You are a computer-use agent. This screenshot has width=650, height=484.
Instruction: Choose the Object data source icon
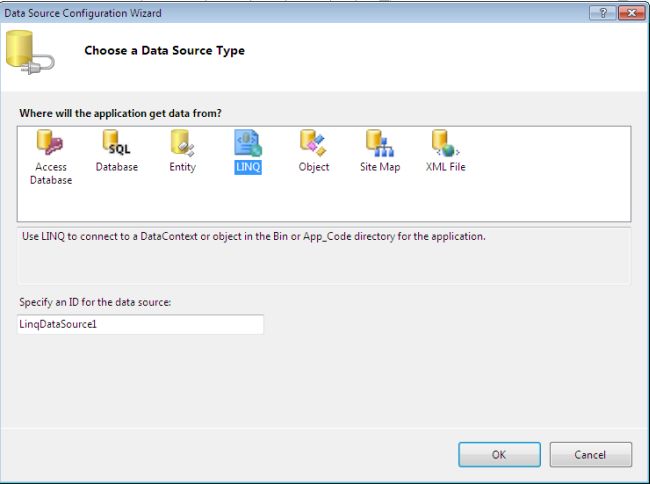click(x=313, y=144)
